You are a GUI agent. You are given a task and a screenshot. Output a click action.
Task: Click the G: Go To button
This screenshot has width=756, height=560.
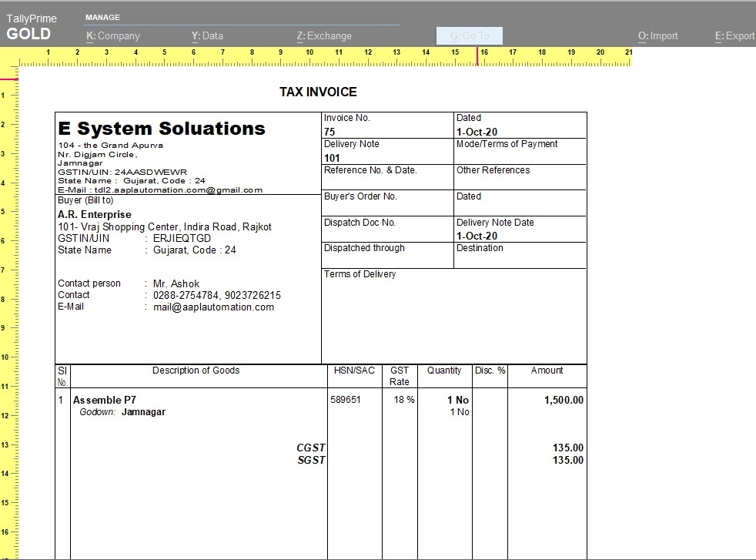click(469, 35)
